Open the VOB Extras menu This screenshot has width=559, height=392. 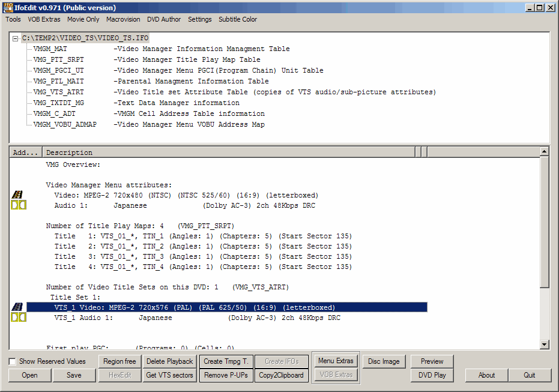click(x=44, y=19)
